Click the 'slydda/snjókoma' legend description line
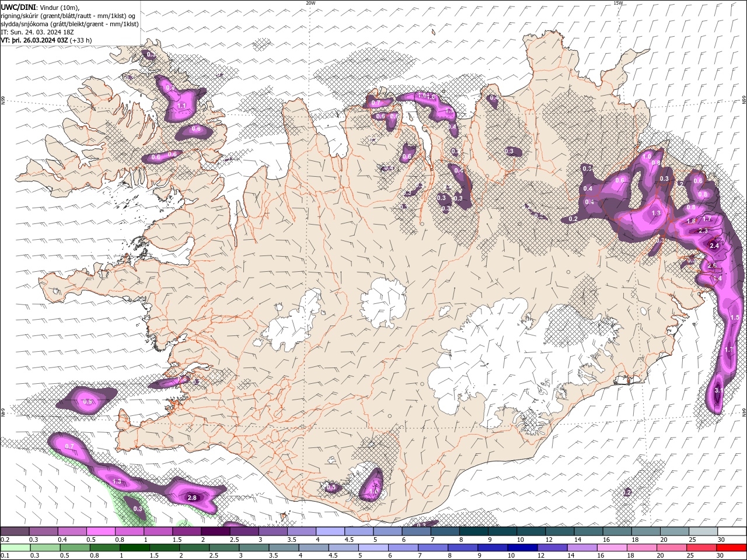This screenshot has width=747, height=560. (69, 24)
